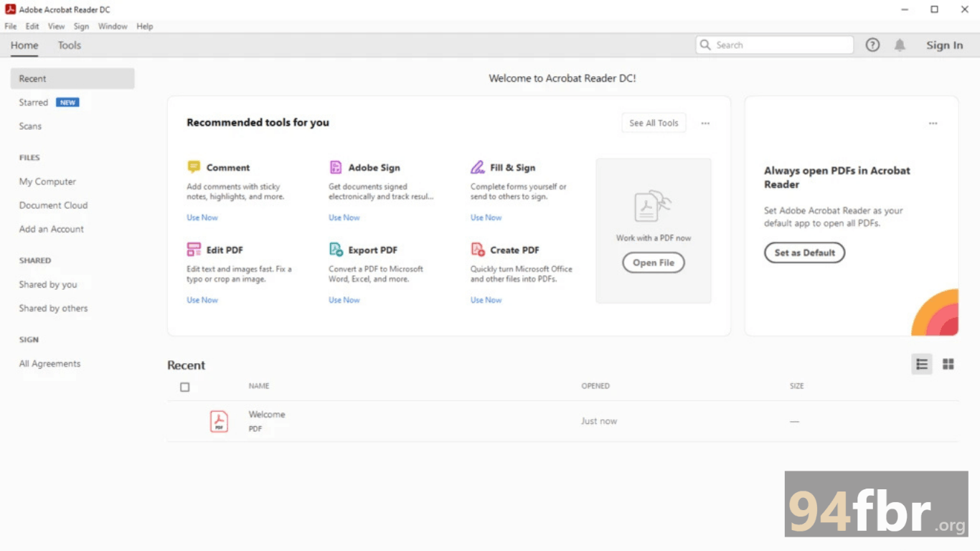
Task: Click the Fill & Sign pen icon
Action: [478, 167]
